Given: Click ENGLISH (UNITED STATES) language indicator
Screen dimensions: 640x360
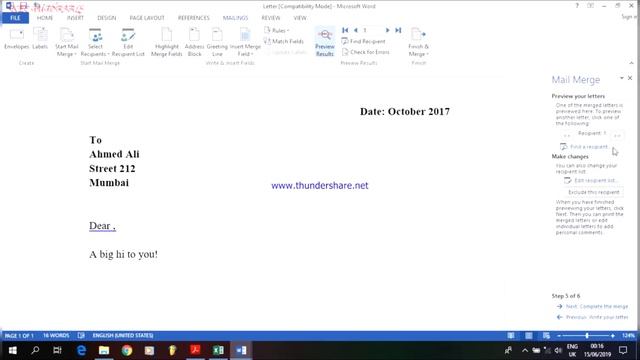Looking at the screenshot, I should click(123, 336).
